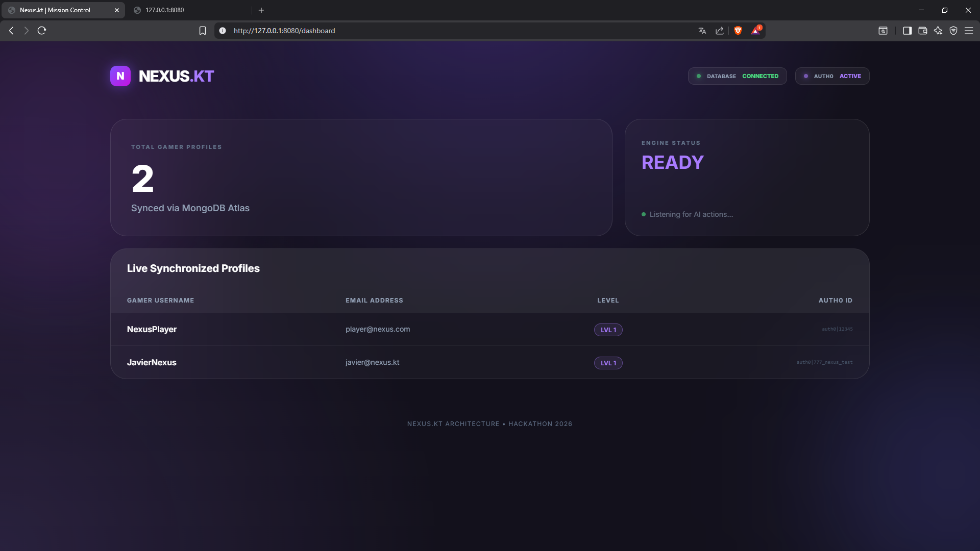Click the browser reload icon
The width and height of the screenshot is (980, 551).
(42, 31)
